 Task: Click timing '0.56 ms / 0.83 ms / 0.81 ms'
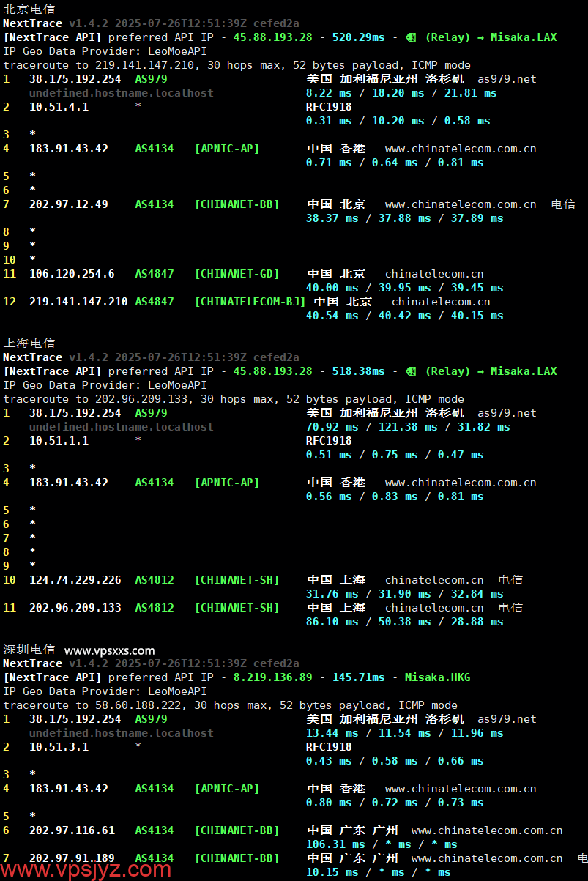pos(395,497)
